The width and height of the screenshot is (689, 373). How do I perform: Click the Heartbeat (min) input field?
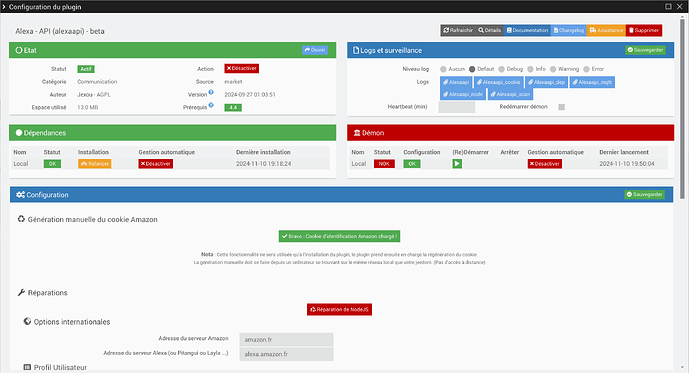[x=457, y=107]
